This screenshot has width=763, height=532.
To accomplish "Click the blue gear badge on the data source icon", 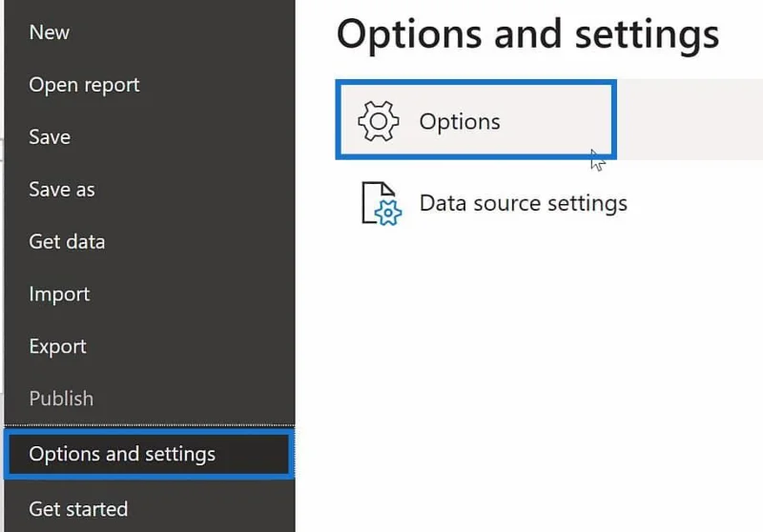I will [388, 213].
